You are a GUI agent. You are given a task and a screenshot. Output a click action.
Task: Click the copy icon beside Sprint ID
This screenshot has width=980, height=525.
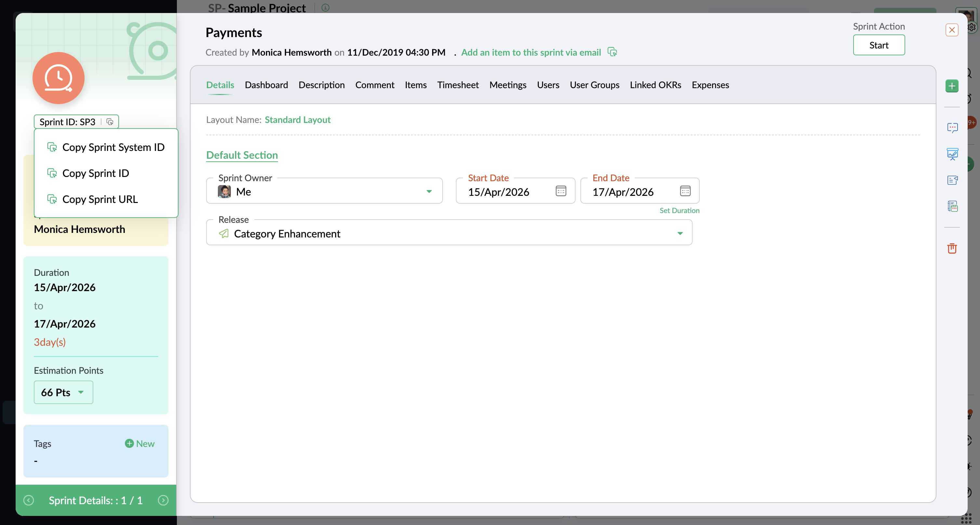110,122
